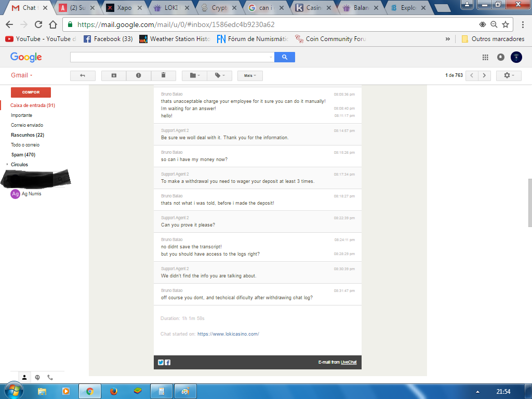Image resolution: width=532 pixels, height=399 pixels.
Task: Open Todo o correio
Action: coord(25,145)
